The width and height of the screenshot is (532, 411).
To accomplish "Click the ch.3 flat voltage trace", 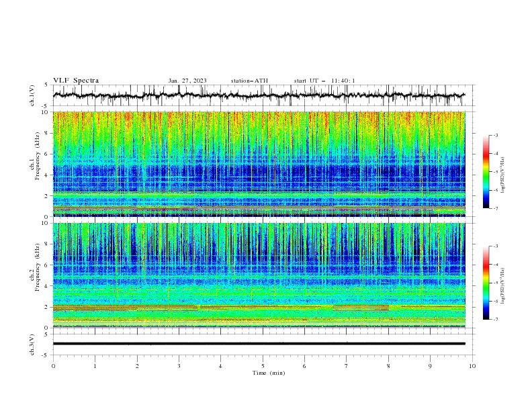I will 259,344.
